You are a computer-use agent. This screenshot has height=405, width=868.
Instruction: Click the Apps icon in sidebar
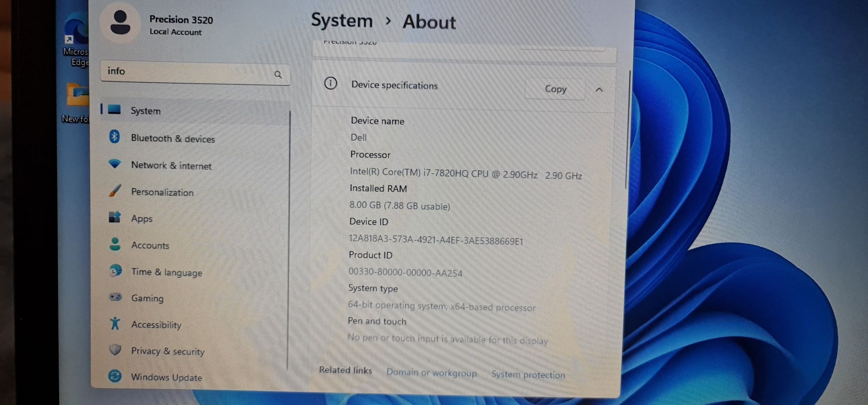(115, 217)
